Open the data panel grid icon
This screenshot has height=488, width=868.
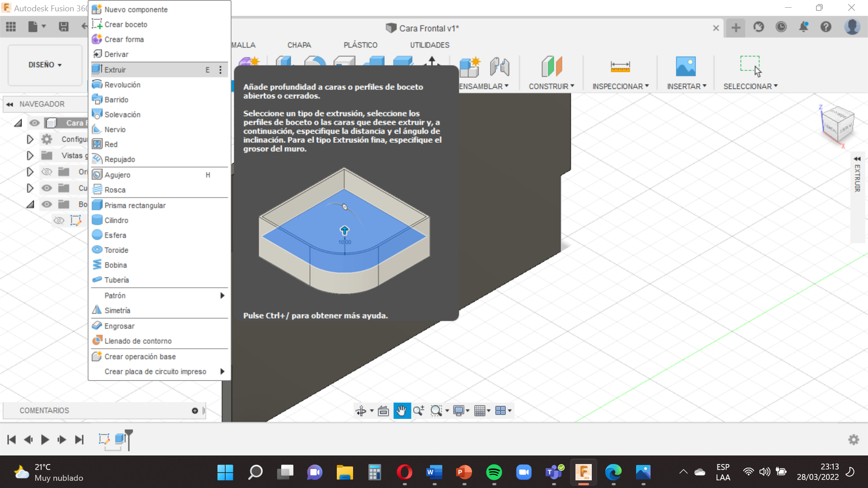[11, 27]
